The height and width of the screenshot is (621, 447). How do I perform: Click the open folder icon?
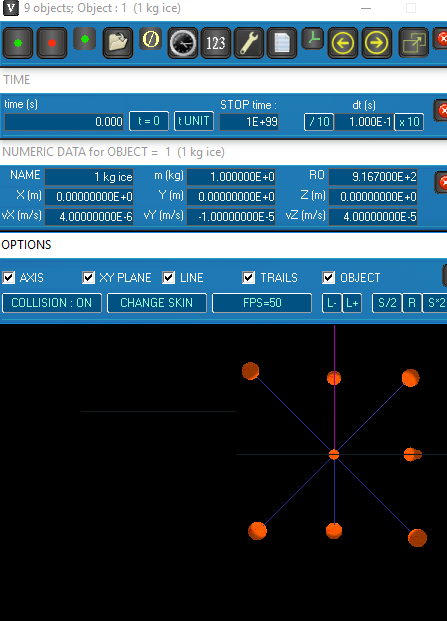pos(118,43)
